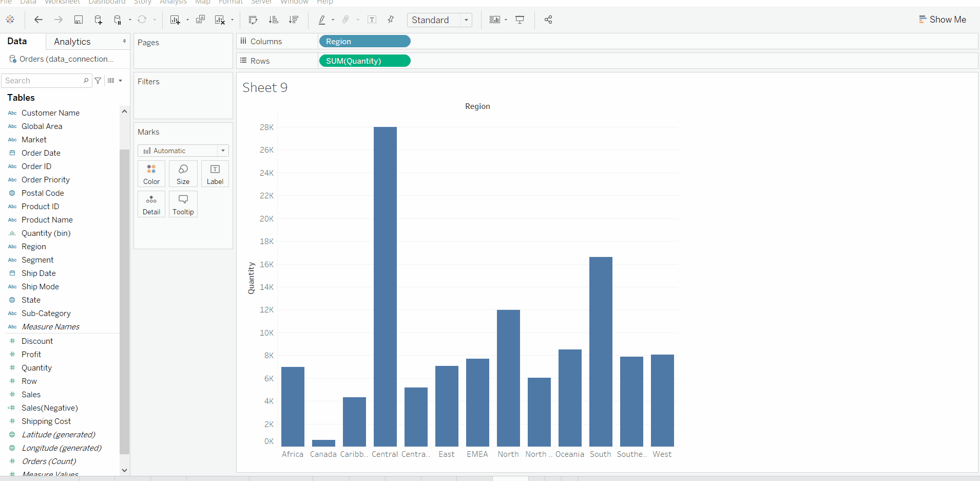Open the Color shelf on the Marks card

point(151,174)
